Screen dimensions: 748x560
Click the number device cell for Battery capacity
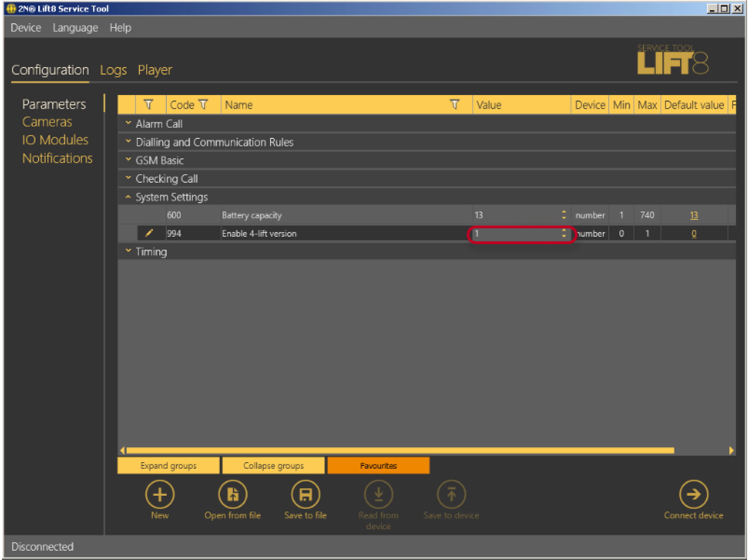tap(590, 215)
